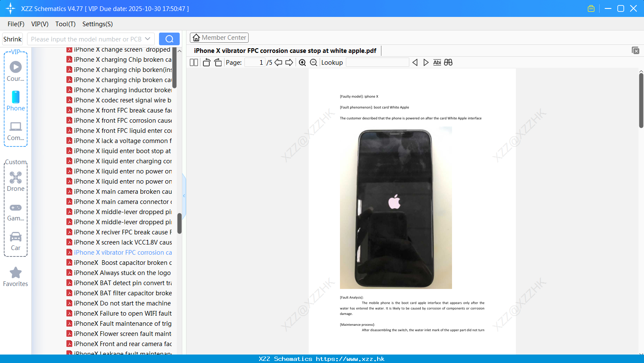Find next lookup match
This screenshot has width=644, height=363.
pyautogui.click(x=426, y=63)
